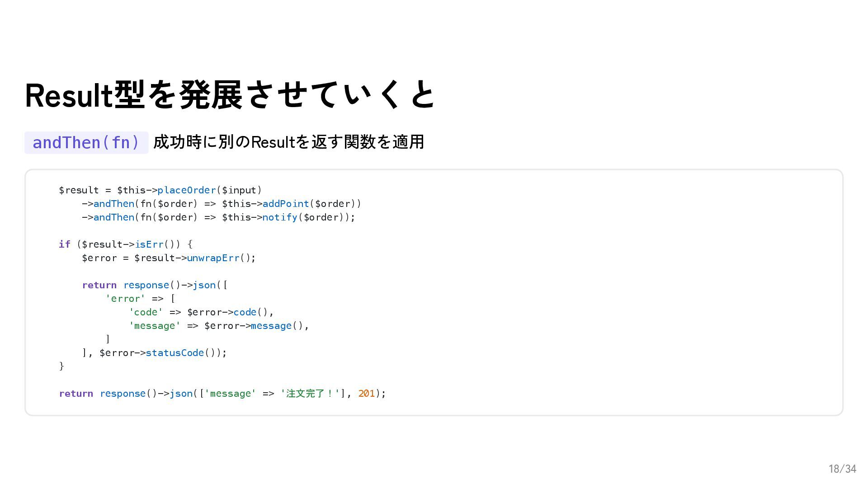Click unwrapErr method call

tap(213, 258)
